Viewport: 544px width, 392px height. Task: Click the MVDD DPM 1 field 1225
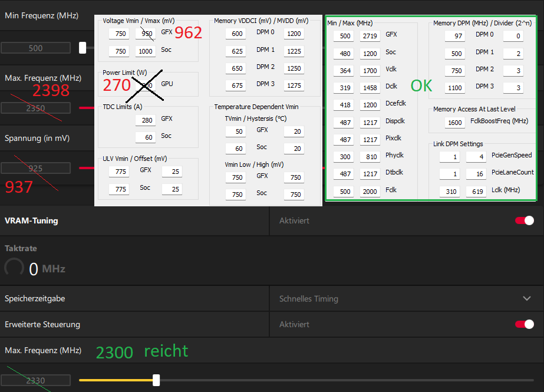point(294,51)
